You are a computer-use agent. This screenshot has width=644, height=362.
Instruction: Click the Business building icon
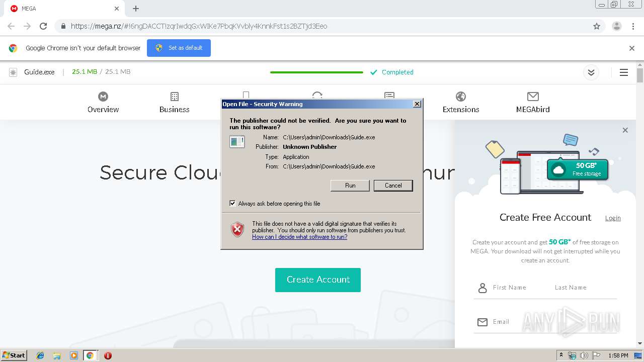pyautogui.click(x=175, y=96)
